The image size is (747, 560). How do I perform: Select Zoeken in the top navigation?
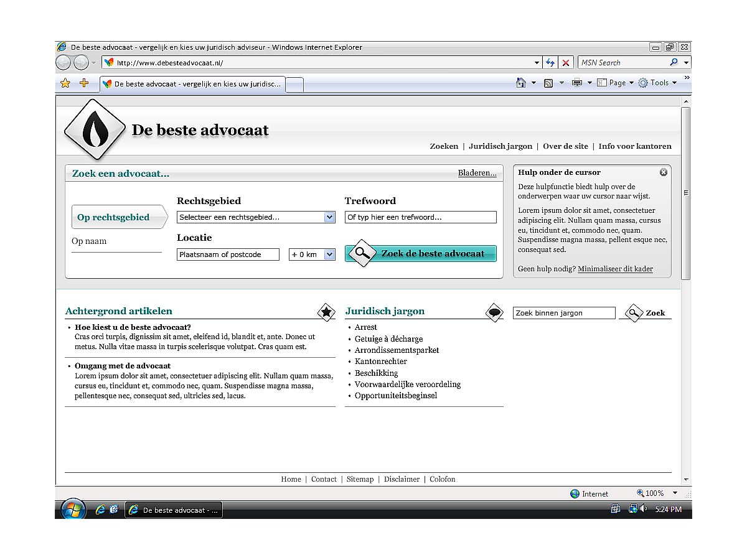point(444,146)
